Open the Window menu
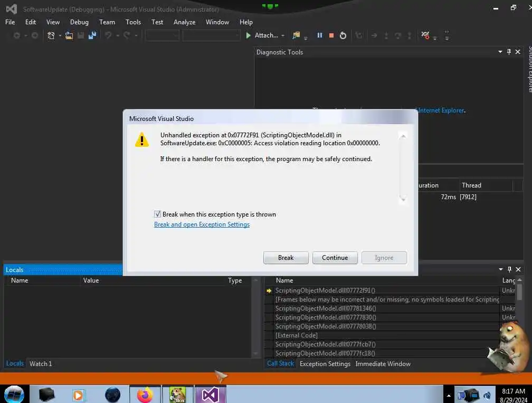Viewport: 532px width, 403px height. click(217, 22)
